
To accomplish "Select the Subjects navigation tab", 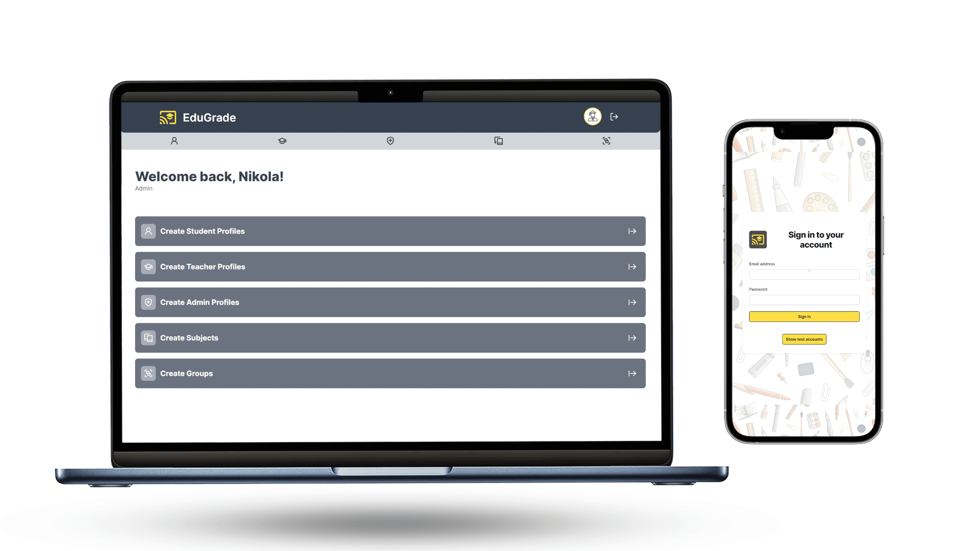I will click(x=498, y=141).
